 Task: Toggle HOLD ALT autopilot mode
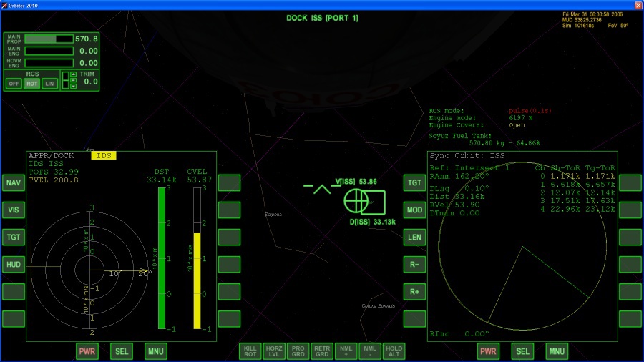pos(394,351)
